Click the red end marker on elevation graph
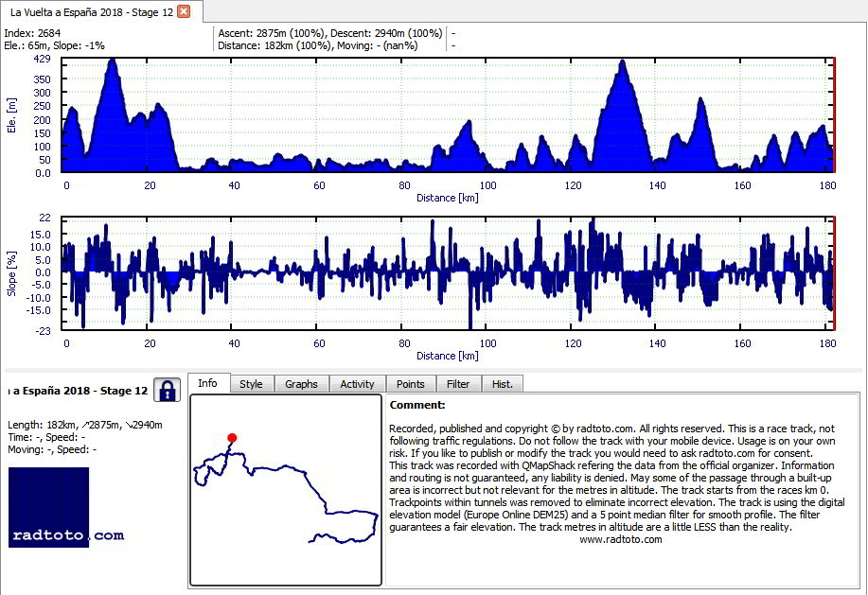Viewport: 868px width, 595px height. click(834, 115)
